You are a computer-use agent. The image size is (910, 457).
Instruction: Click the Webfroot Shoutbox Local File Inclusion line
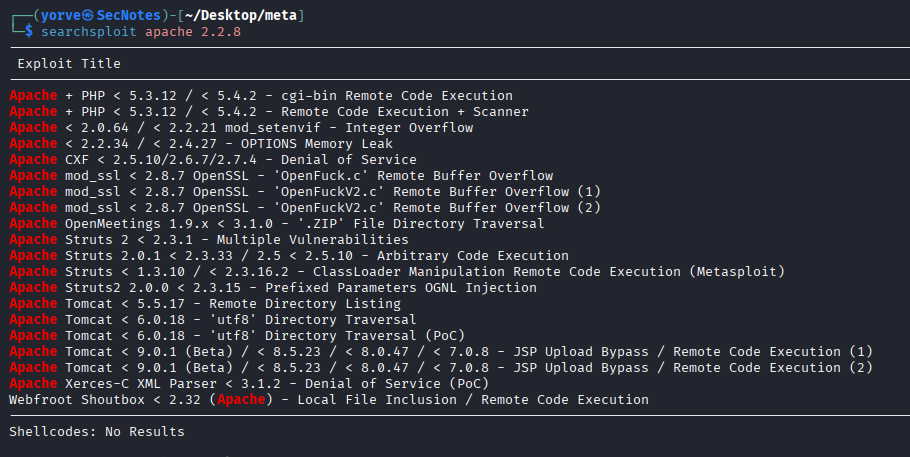[x=329, y=400]
